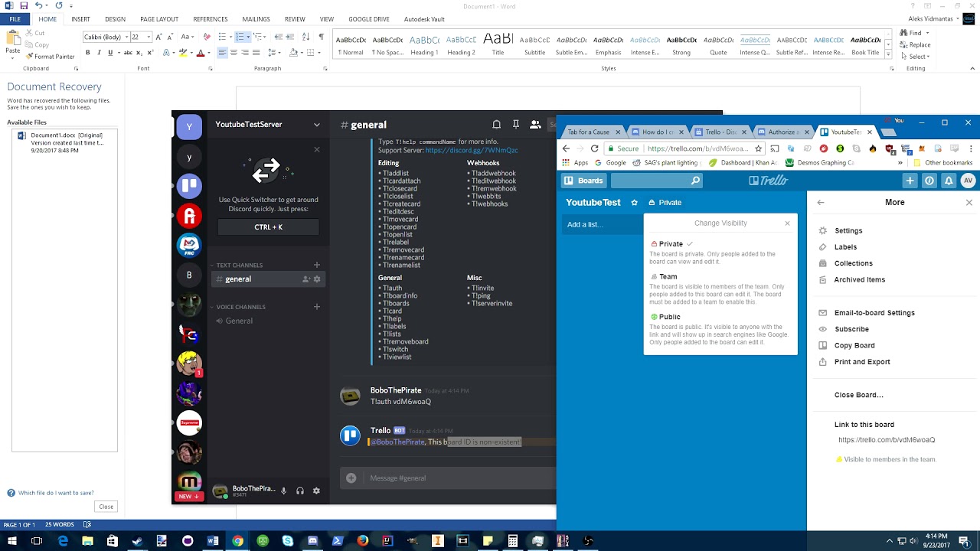The height and width of the screenshot is (551, 980).
Task: Open the PAGE LAYOUT tab in Word
Action: coord(159,19)
